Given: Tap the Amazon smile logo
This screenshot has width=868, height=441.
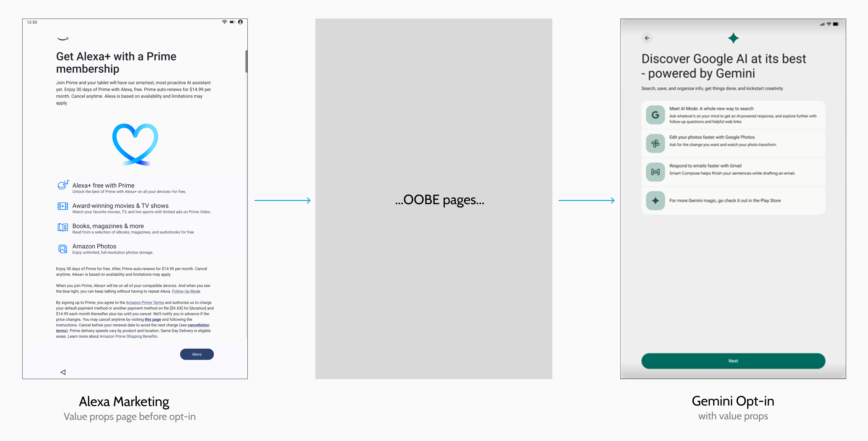Looking at the screenshot, I should [63, 39].
